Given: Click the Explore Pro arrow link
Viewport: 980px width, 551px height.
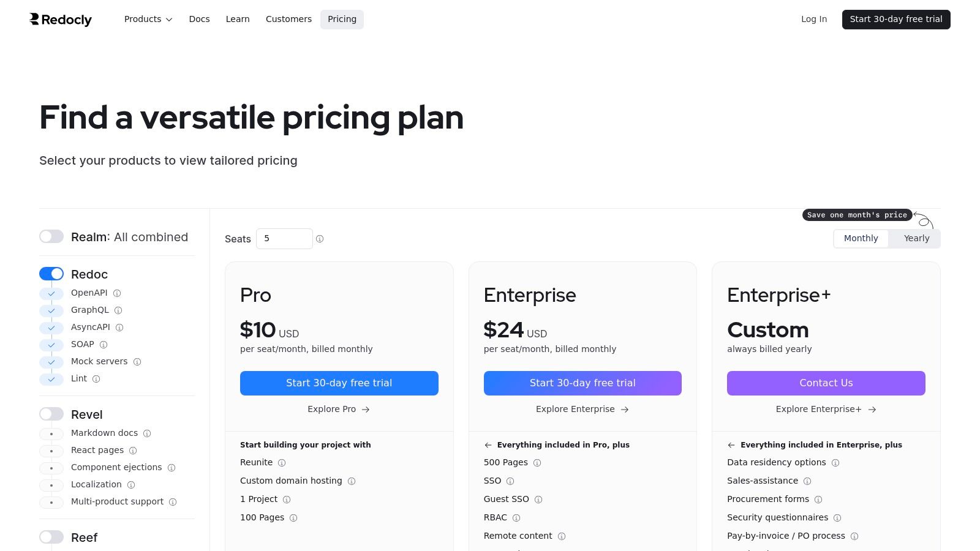Looking at the screenshot, I should (339, 409).
